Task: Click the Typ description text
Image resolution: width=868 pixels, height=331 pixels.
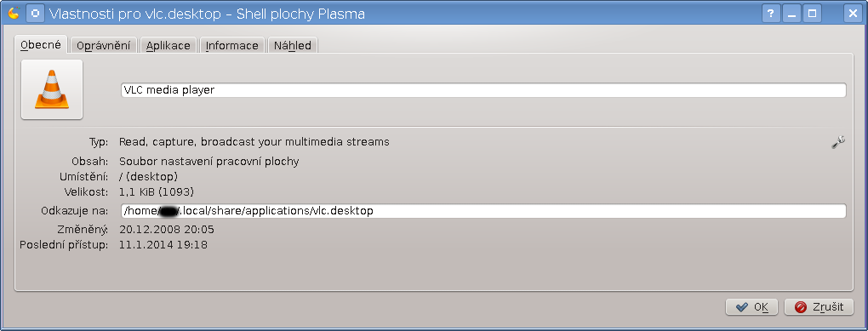Action: click(x=254, y=142)
